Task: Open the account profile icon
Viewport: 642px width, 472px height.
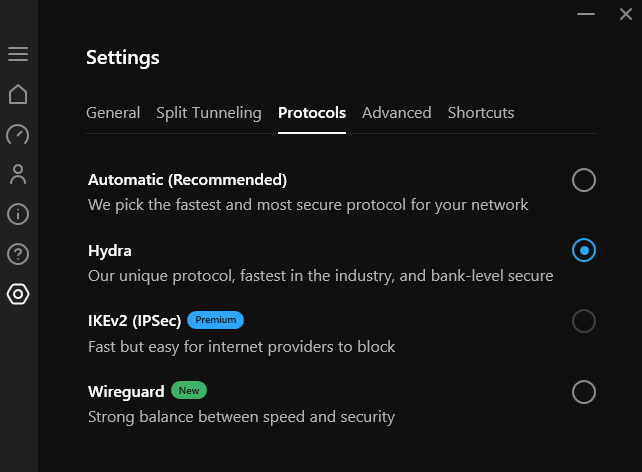Action: (18, 174)
